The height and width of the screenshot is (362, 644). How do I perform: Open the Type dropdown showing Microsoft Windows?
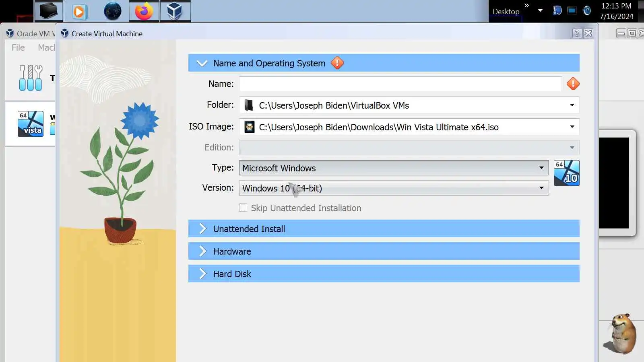coord(394,168)
